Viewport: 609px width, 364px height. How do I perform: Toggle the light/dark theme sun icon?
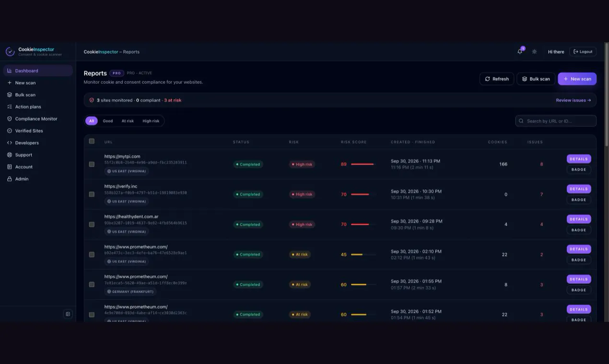click(x=534, y=52)
